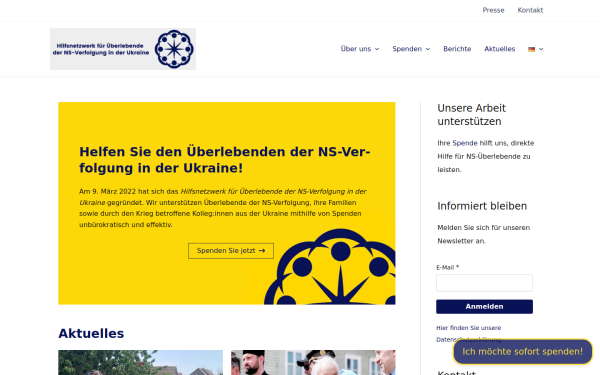Click Ich möchte sofort spenden floating button
The image size is (600, 375).
point(523,352)
